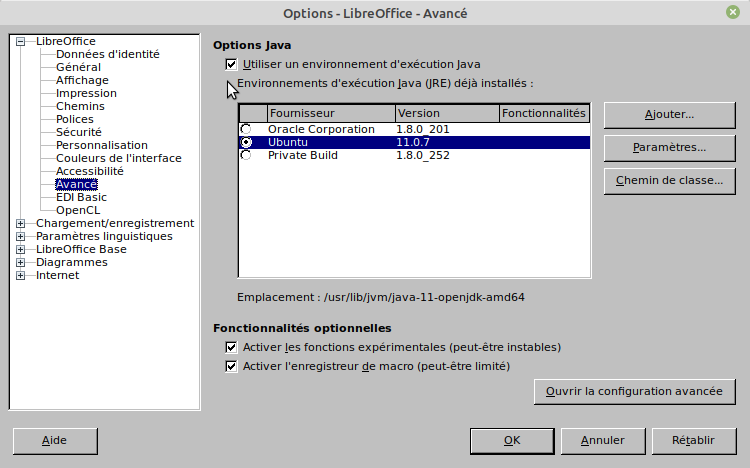Click the Fonctionnalités column header
This screenshot has width=750, height=468.
(x=544, y=113)
